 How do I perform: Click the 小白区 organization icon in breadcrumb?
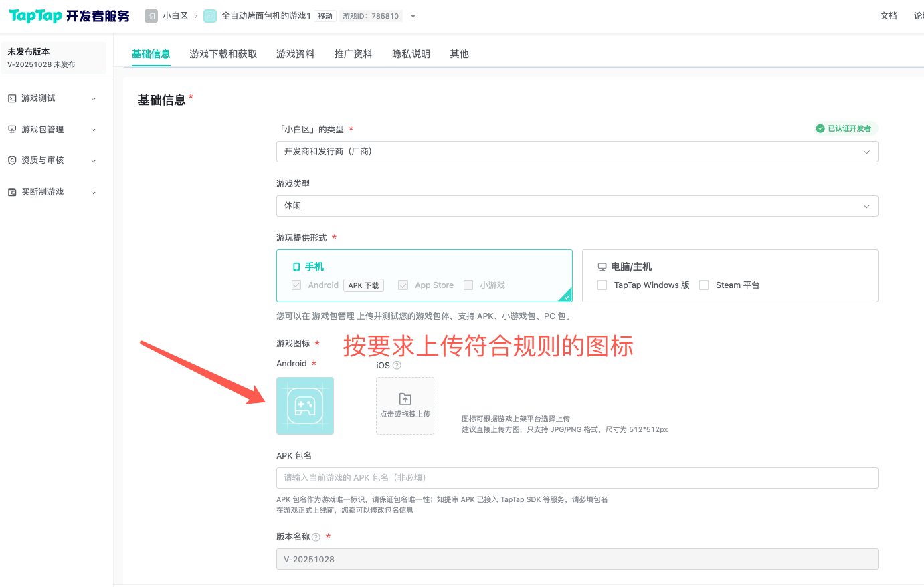click(x=152, y=16)
